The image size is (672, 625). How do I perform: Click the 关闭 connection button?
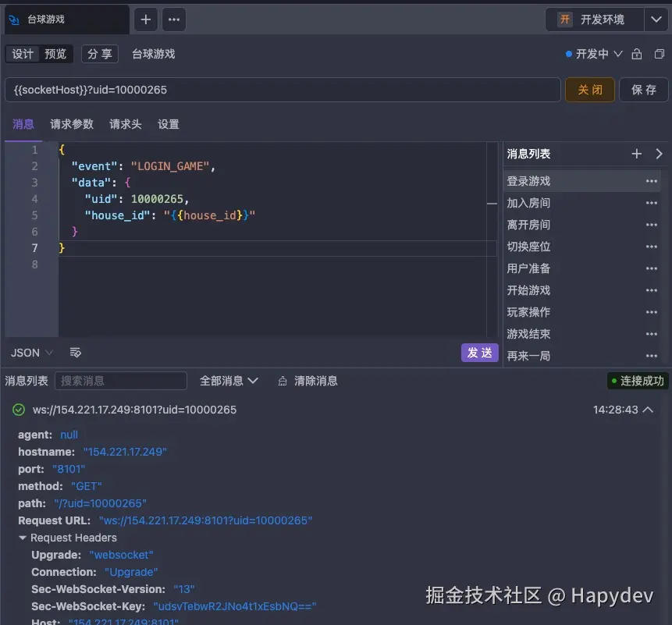coord(590,90)
